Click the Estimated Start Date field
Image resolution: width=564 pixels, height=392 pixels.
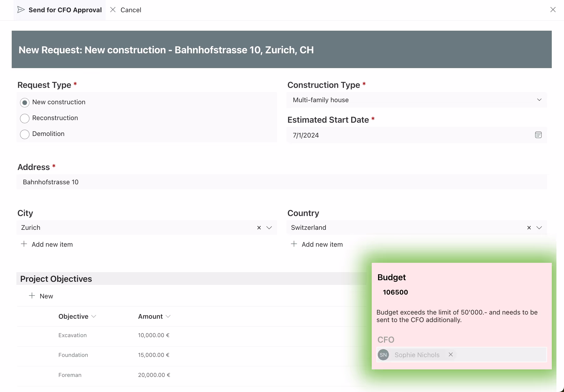tap(417, 135)
